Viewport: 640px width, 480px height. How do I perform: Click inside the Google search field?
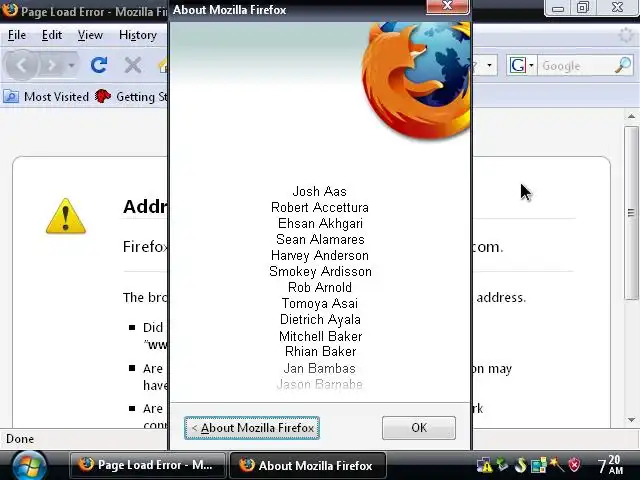pos(576,65)
